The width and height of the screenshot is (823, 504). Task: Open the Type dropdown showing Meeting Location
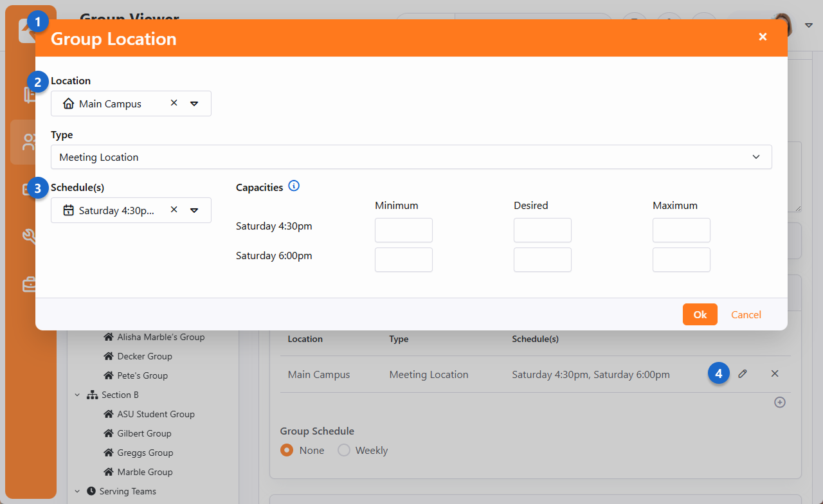coord(411,157)
